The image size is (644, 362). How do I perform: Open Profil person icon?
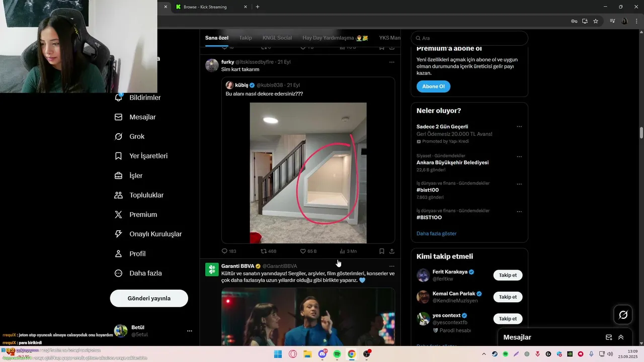119,254
